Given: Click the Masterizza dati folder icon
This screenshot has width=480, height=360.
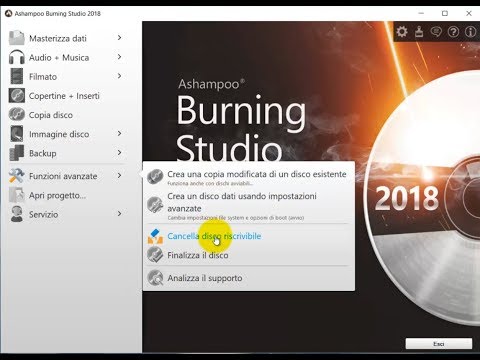Looking at the screenshot, I should pyautogui.click(x=16, y=38).
